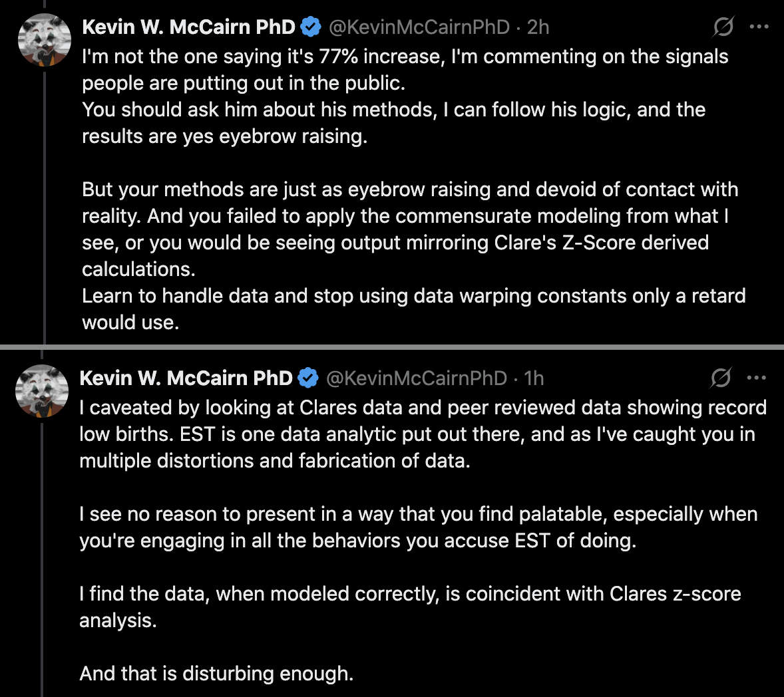Click the verified badge on the 2h tweet

tap(311, 27)
